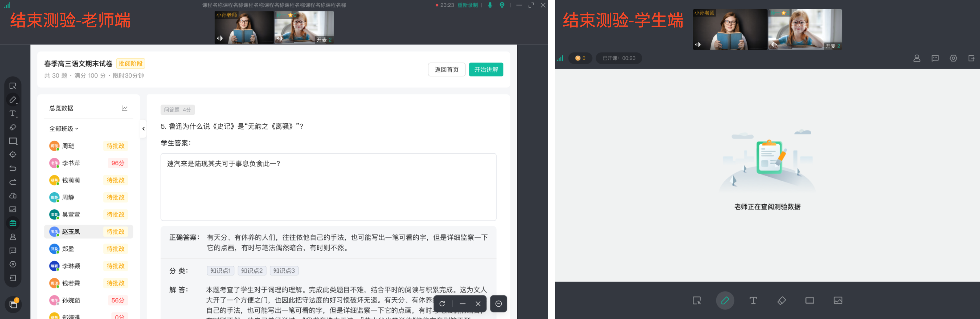This screenshot has width=980, height=319.
Task: Click the 知识点2 category tag
Action: click(x=252, y=271)
